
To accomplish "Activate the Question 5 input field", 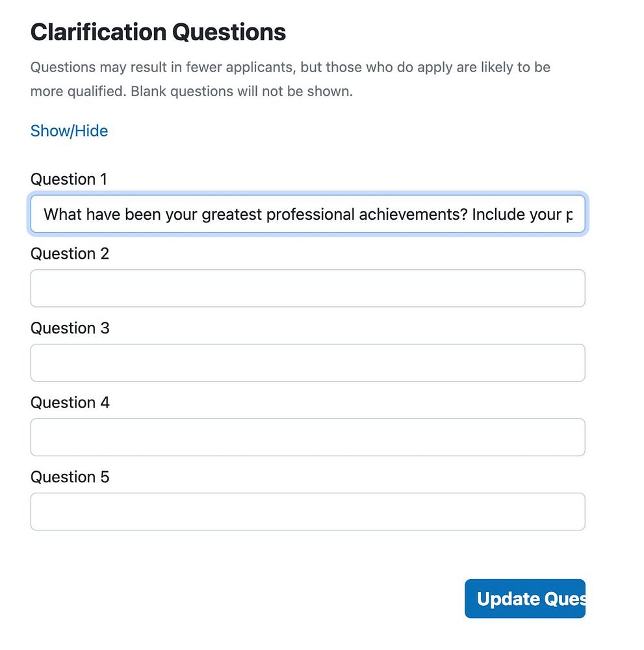I will (307, 512).
